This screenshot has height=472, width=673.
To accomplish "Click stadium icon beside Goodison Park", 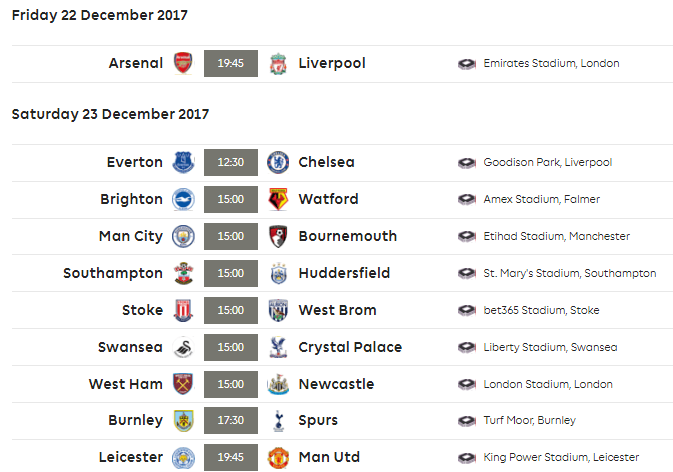I will point(467,163).
